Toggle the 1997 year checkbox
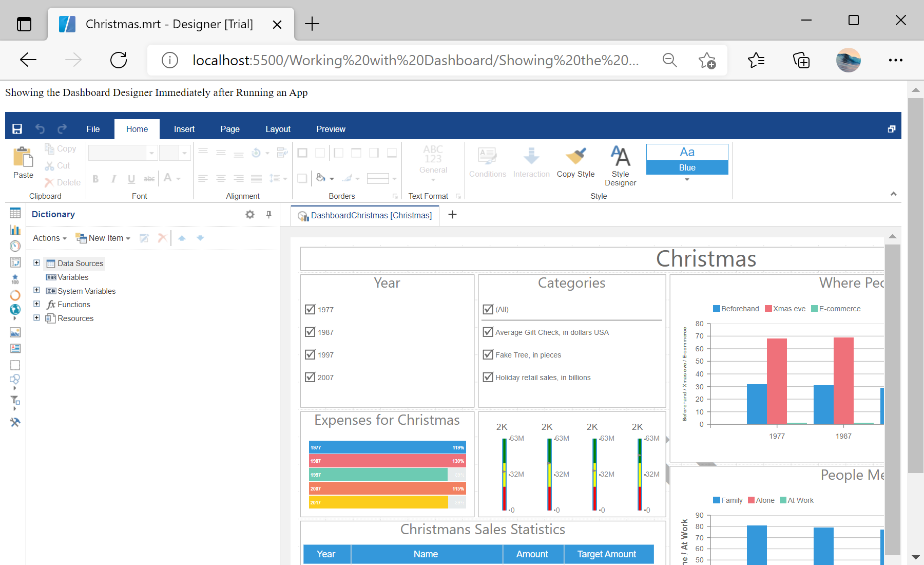Screen dimensions: 924x565 tap(310, 354)
